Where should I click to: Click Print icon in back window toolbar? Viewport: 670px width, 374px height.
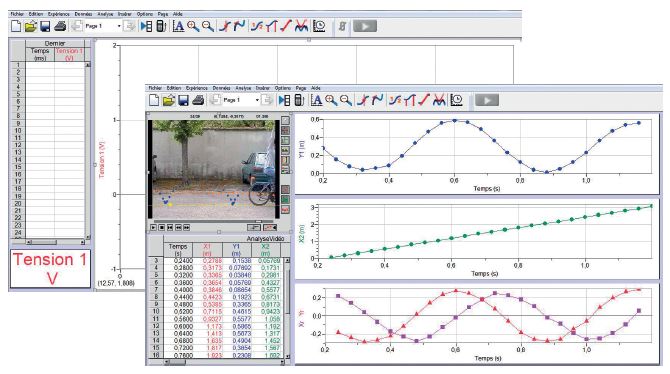coord(60,27)
